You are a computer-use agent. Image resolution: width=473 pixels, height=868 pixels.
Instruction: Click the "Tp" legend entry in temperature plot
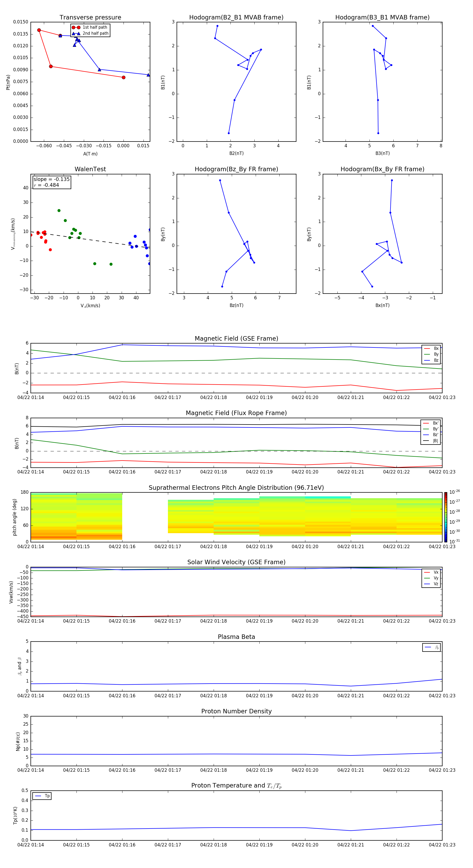[42, 796]
